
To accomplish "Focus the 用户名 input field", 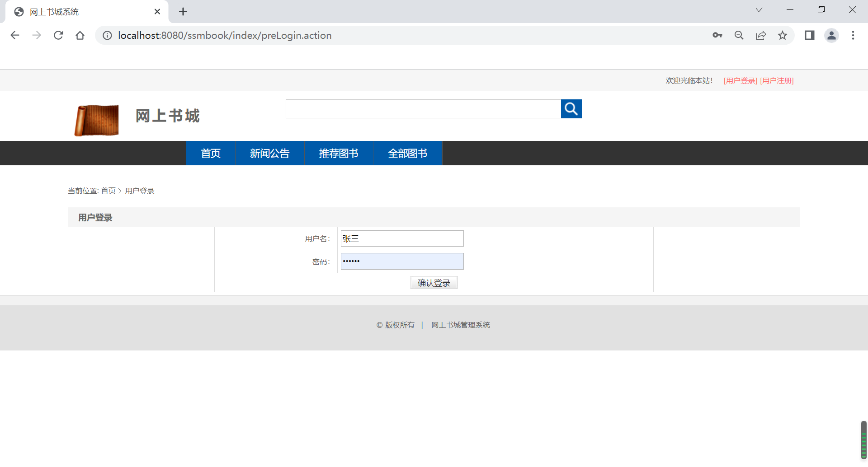I will (x=402, y=238).
